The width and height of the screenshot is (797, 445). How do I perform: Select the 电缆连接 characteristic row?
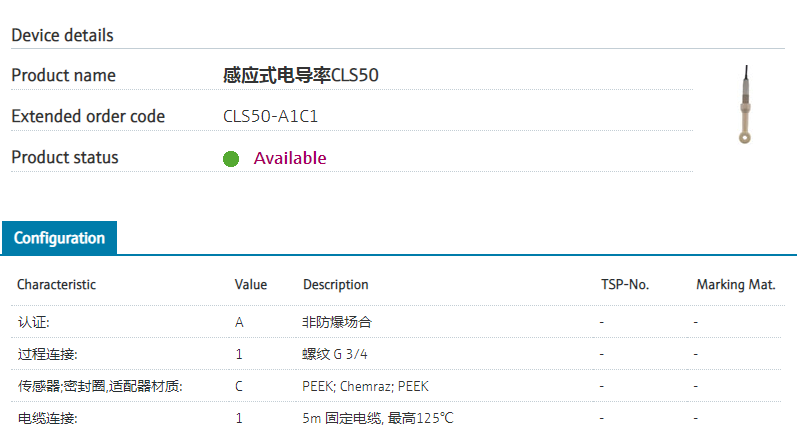(47, 418)
